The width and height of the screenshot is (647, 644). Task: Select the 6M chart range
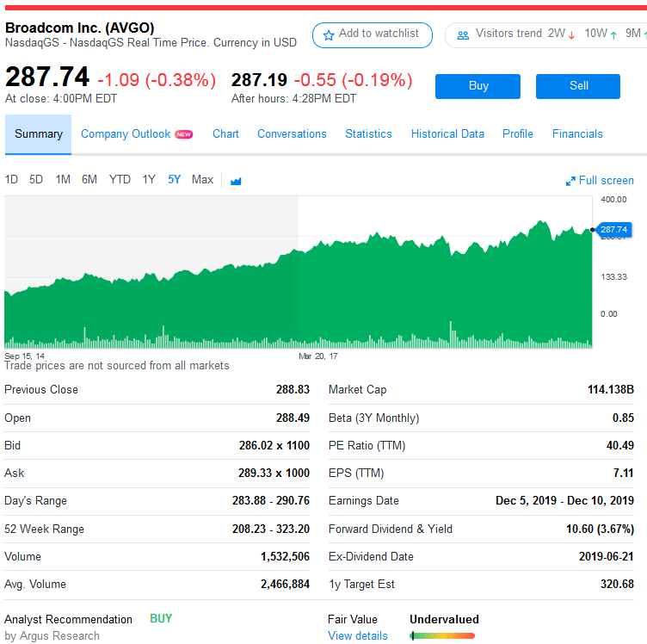[89, 180]
